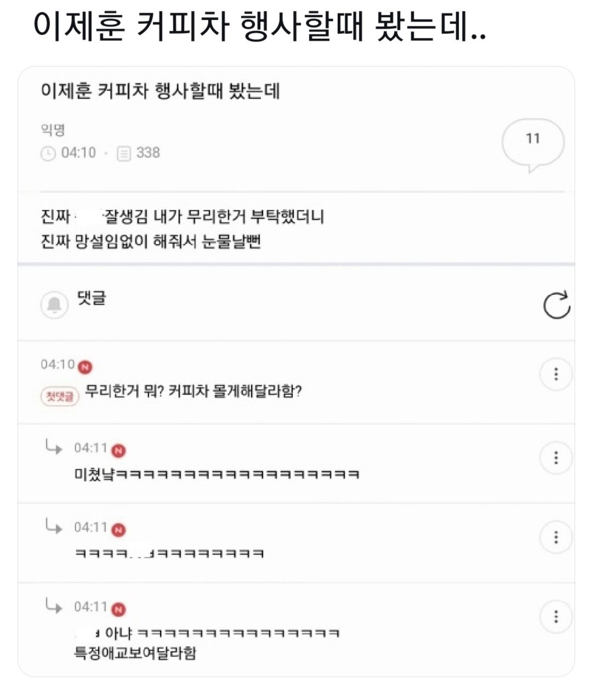Open options menu for the 첫댓글 comment
592x700 pixels.
coord(556,374)
